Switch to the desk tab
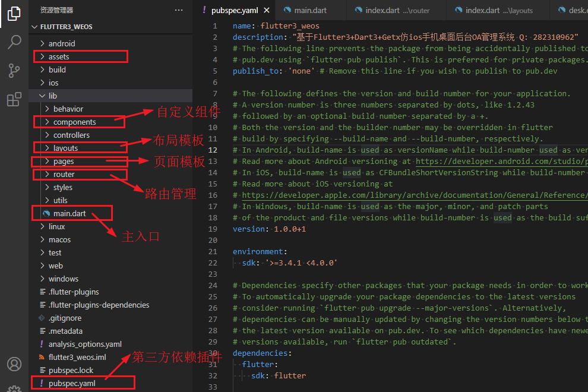The width and height of the screenshot is (588, 392). click(x=569, y=10)
